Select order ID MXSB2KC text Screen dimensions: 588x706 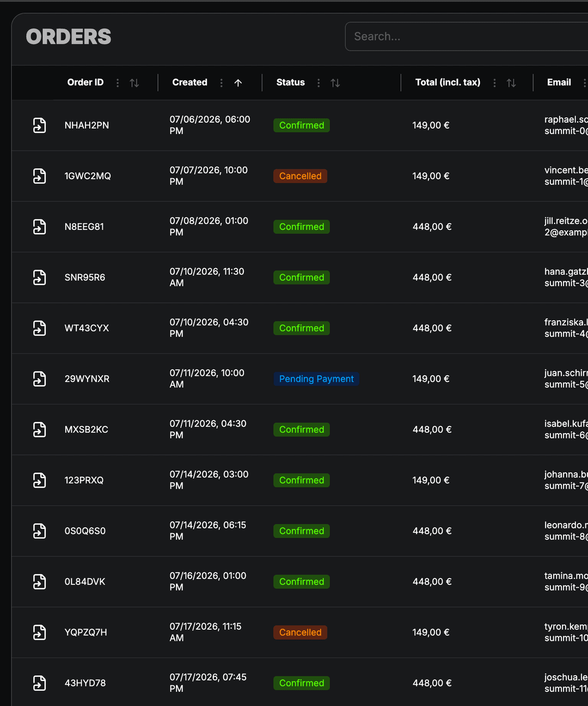click(x=86, y=429)
